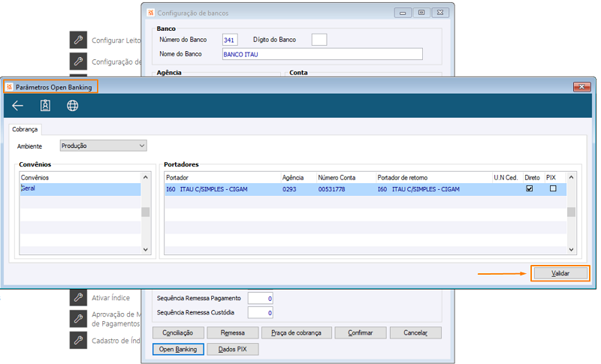Screen dimensions: 601x364
Task: Open Ativar Índice menu entry
Action: [x=110, y=298]
